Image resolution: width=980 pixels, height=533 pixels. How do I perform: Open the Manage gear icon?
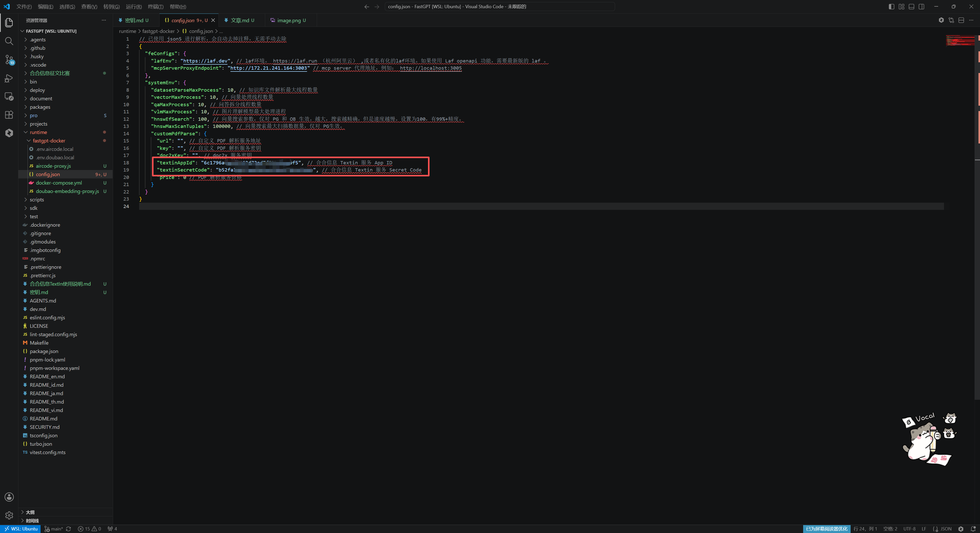(x=9, y=515)
